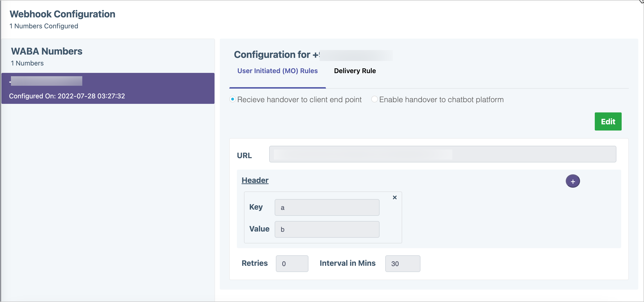Enable handover to chatbot platform
644x302 pixels.
(374, 99)
